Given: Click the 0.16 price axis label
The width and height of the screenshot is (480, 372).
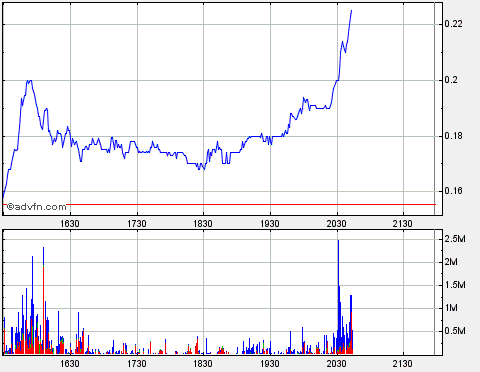Looking at the screenshot, I should [x=454, y=191].
